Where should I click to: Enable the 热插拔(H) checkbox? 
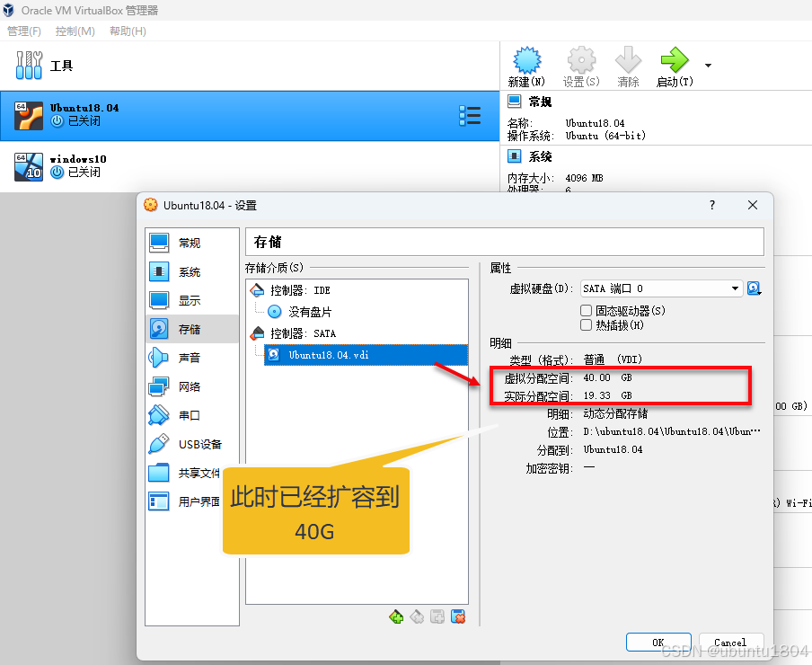(586, 325)
